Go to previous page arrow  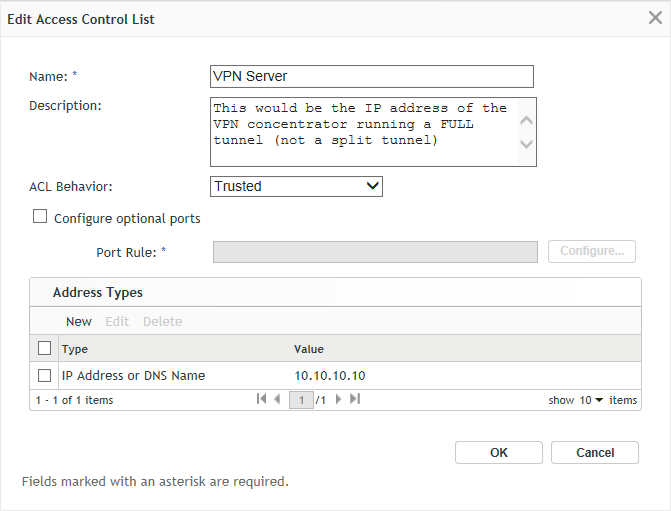[277, 399]
